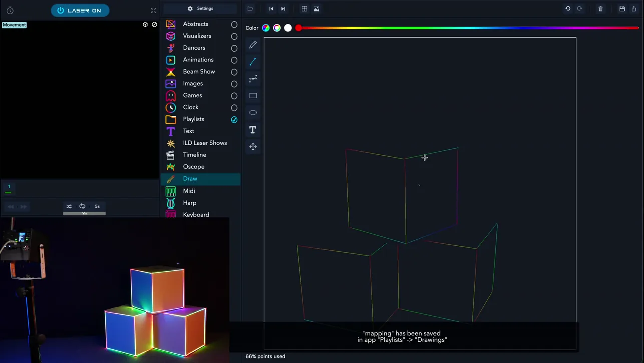The height and width of the screenshot is (363, 644).
Task: Click the slashed-circle icon in preview panel
Action: pyautogui.click(x=154, y=24)
